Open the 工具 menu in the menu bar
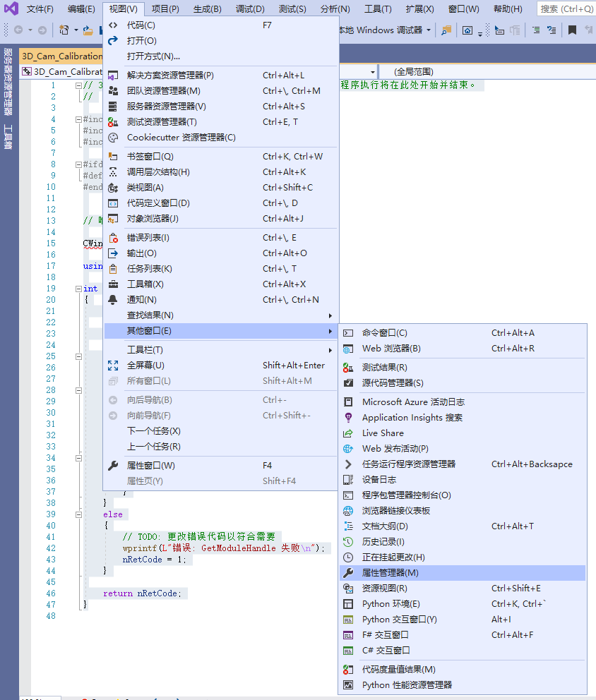596x700 pixels. point(378,9)
